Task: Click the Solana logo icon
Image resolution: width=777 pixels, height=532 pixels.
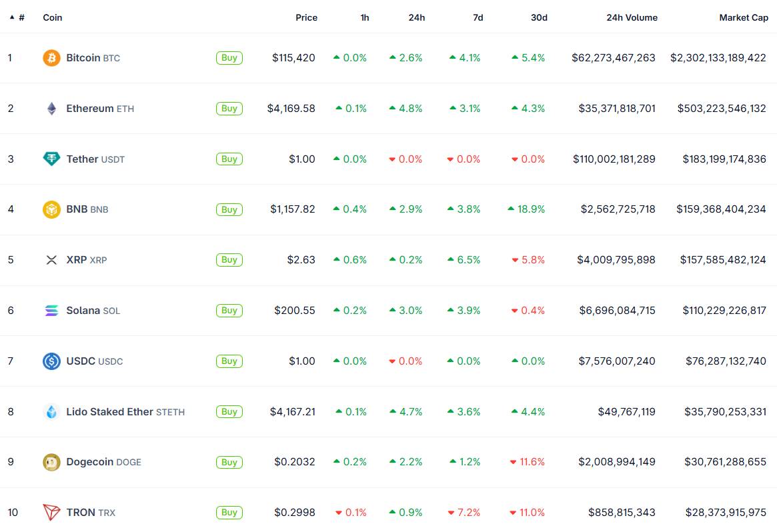Action: point(51,311)
